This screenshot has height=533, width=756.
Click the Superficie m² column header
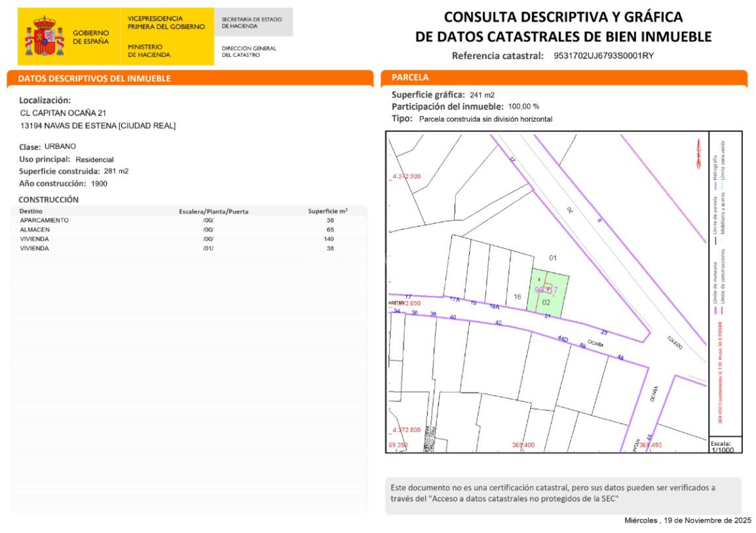(328, 211)
